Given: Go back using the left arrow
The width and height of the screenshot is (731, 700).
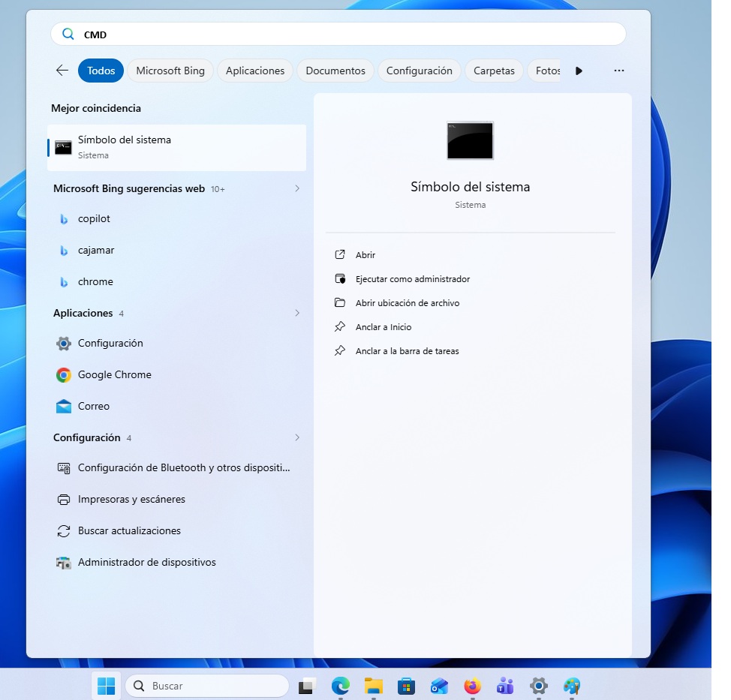Looking at the screenshot, I should point(62,71).
